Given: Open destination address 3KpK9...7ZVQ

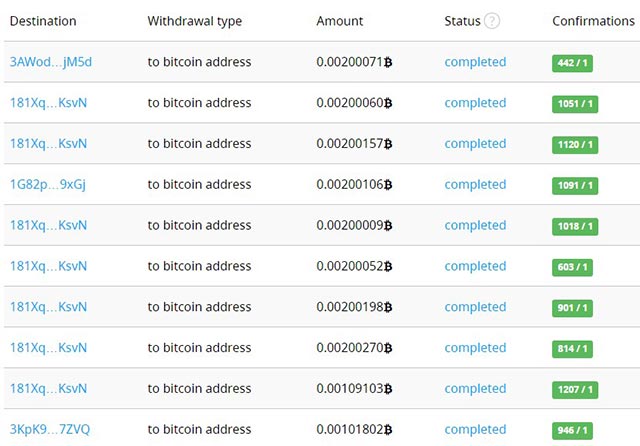Looking at the screenshot, I should (x=50, y=430).
